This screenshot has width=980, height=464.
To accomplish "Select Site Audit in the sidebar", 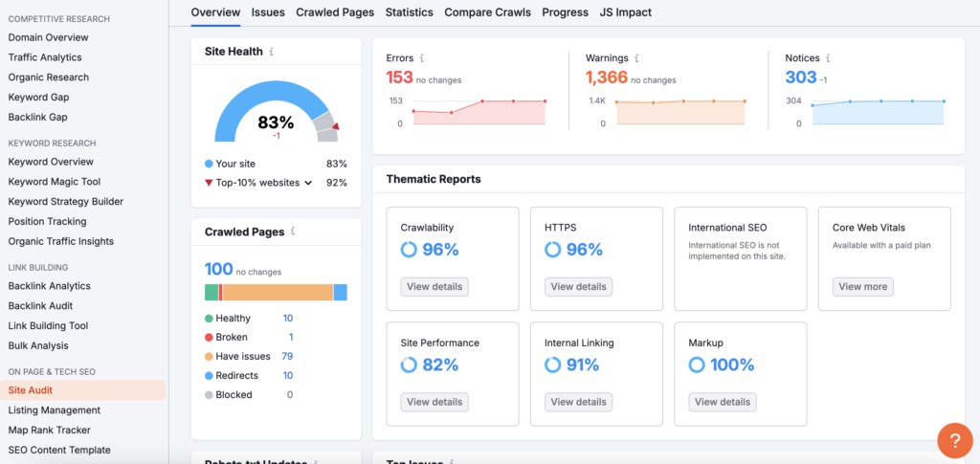I will 84,390.
